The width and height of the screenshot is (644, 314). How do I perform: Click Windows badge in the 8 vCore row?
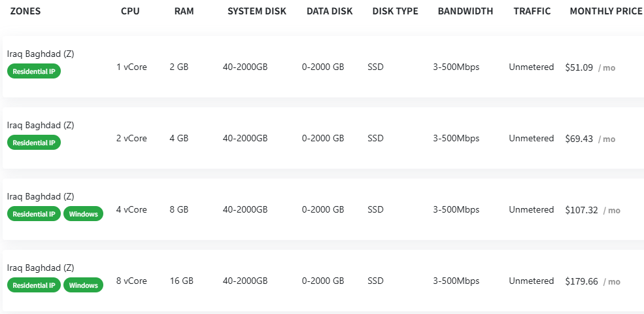pos(83,285)
